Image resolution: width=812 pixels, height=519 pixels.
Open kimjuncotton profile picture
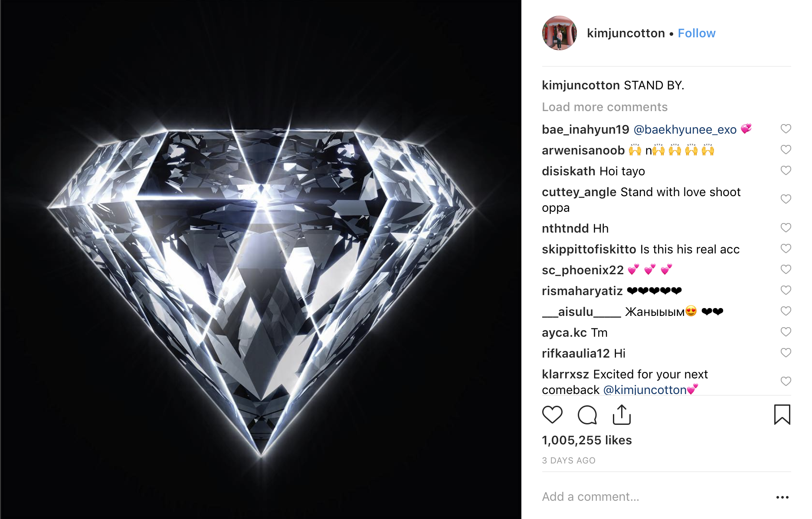coord(559,33)
